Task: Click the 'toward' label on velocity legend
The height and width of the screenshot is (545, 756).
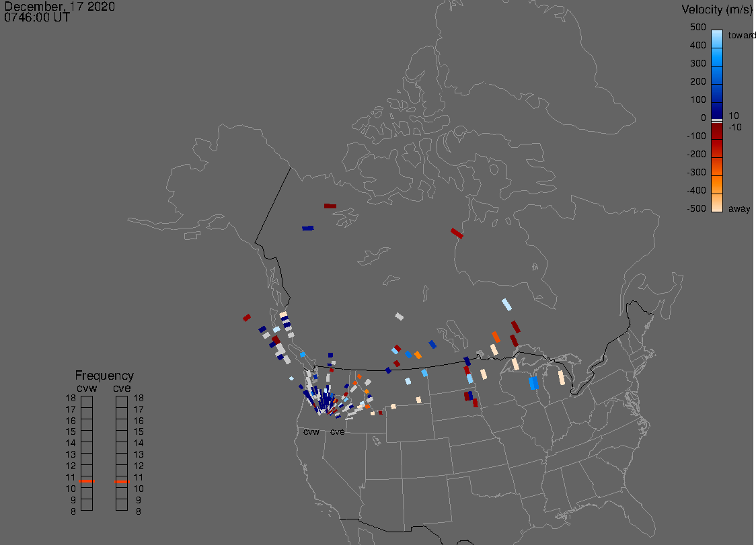Action: [x=741, y=35]
